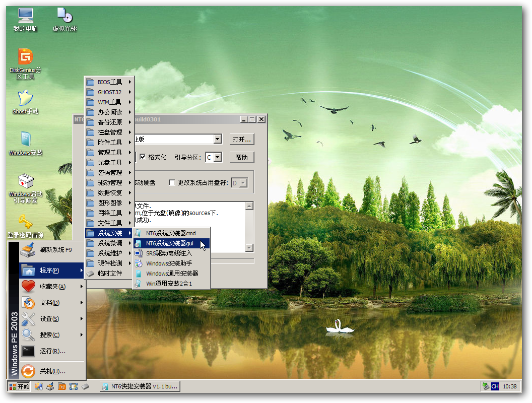
Task: Expand the WIM工具 submenu
Action: tap(109, 102)
